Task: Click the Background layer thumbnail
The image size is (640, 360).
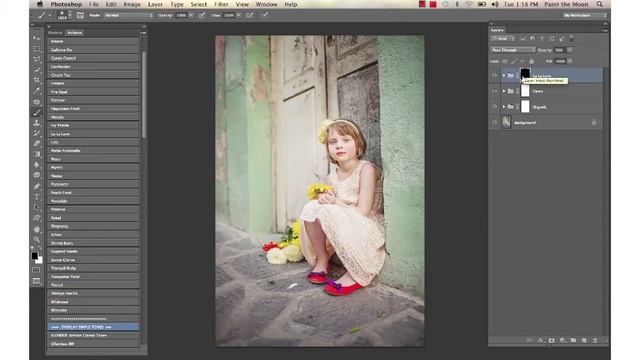Action: point(507,122)
